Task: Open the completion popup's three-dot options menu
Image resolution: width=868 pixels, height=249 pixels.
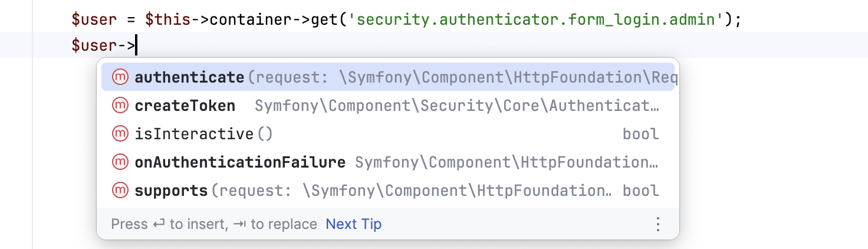Action: click(x=658, y=224)
